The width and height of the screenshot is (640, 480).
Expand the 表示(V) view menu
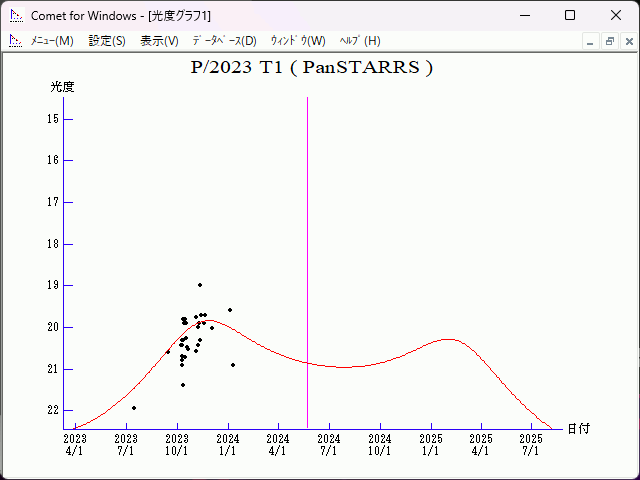point(159,41)
